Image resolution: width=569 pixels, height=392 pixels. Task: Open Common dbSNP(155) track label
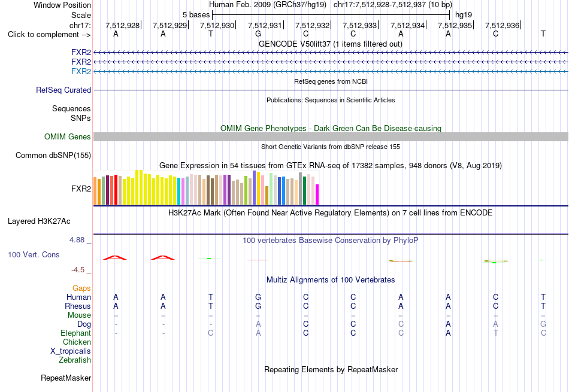[53, 155]
